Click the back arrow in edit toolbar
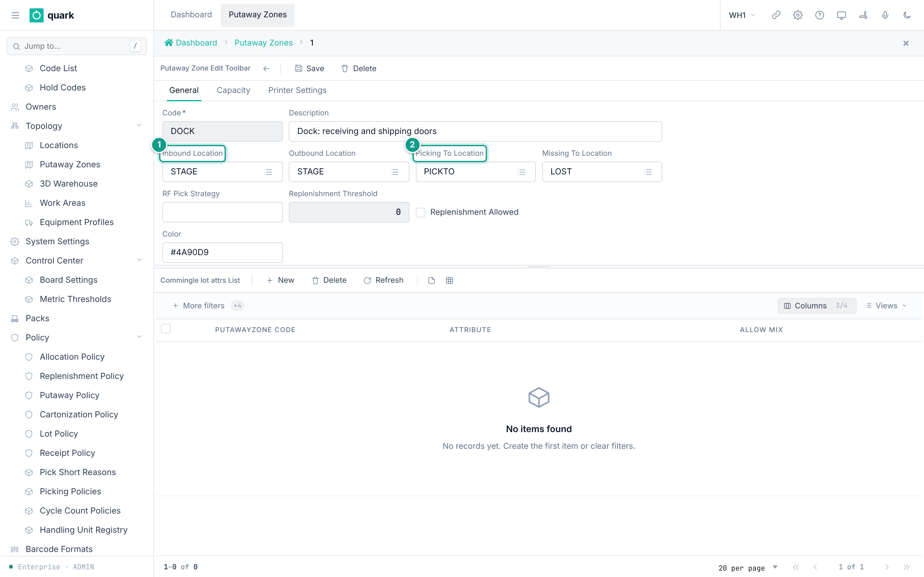 (266, 68)
